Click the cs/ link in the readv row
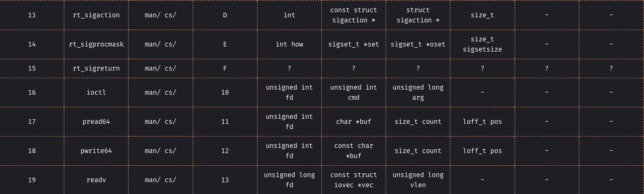 tap(170, 180)
